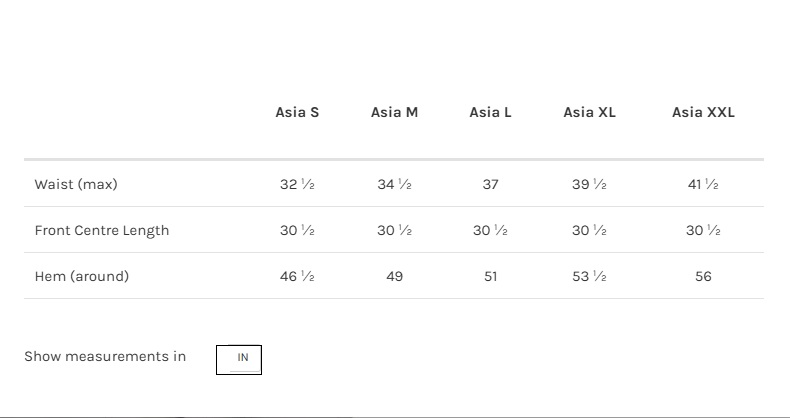Click the Show measurements in label
Viewport: 790px width, 418px height.
click(105, 357)
